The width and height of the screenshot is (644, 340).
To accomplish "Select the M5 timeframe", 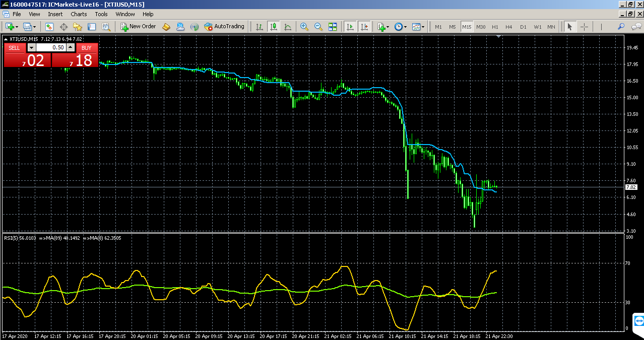I will [x=453, y=27].
